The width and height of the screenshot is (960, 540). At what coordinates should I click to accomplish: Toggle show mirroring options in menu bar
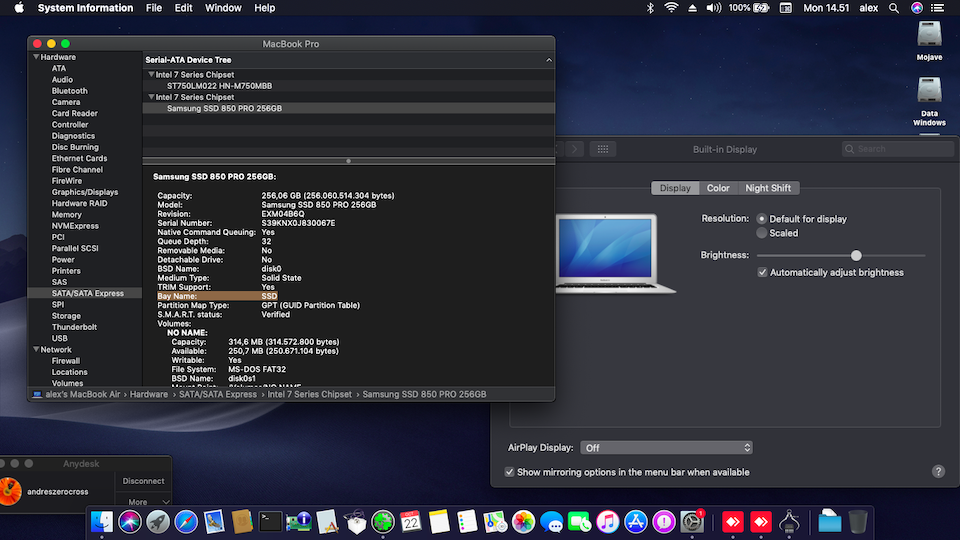pos(510,472)
